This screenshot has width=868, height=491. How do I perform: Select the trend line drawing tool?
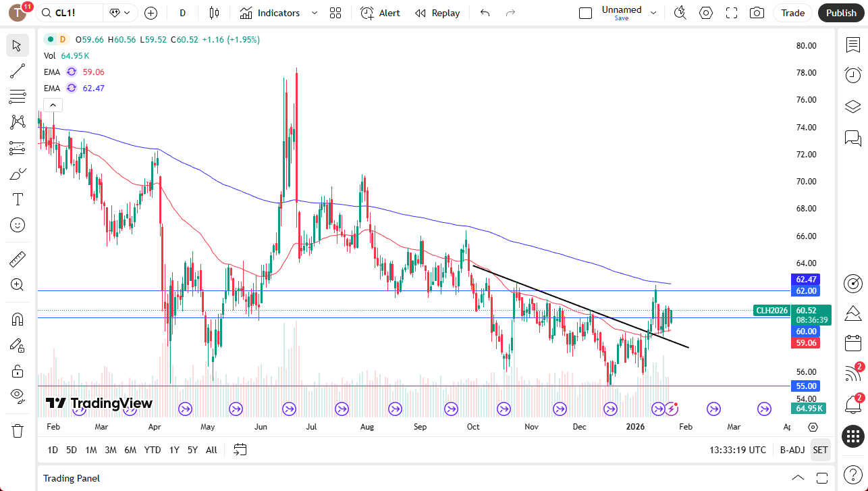(18, 71)
